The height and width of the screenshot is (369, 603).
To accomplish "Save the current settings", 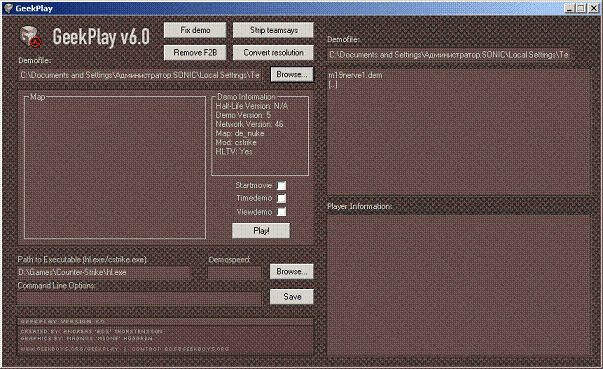I will tap(292, 296).
